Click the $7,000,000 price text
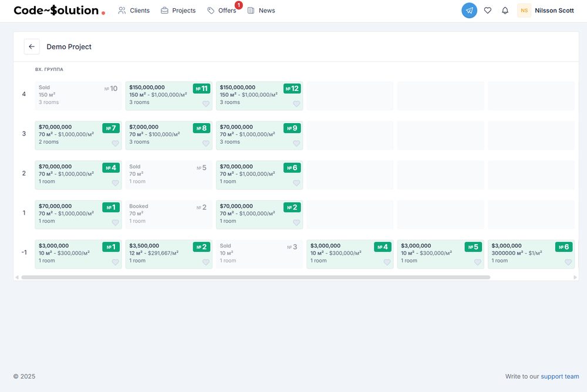The image size is (587, 392). [x=144, y=127]
